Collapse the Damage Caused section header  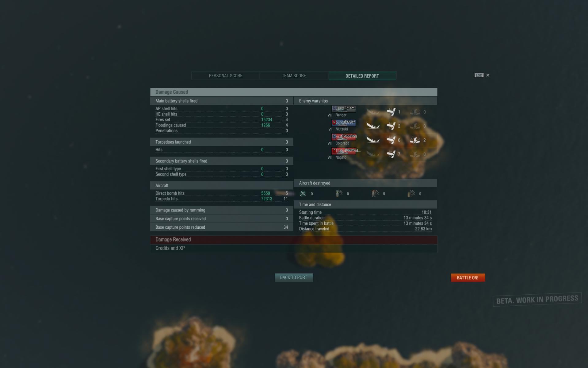pyautogui.click(x=294, y=92)
